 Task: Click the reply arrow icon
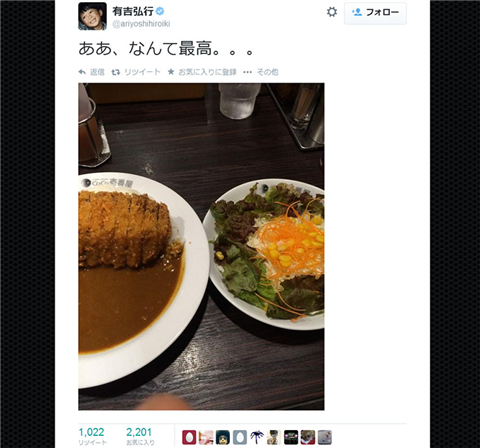coord(82,72)
